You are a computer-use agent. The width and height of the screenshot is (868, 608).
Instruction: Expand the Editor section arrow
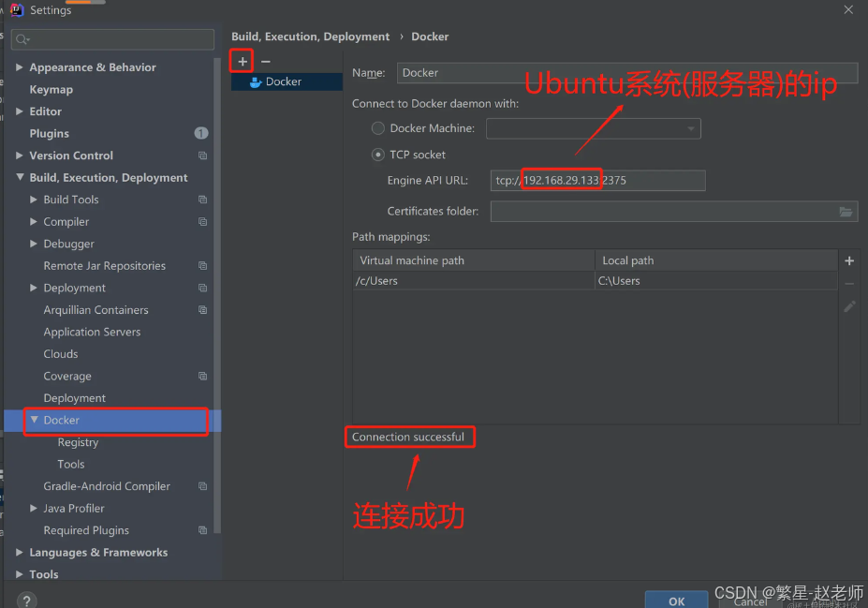[20, 111]
